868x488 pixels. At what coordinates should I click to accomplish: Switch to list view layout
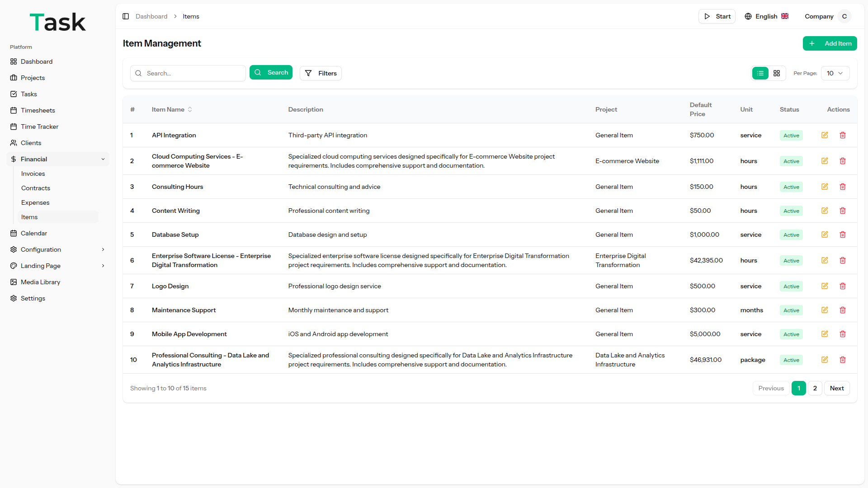[760, 73]
